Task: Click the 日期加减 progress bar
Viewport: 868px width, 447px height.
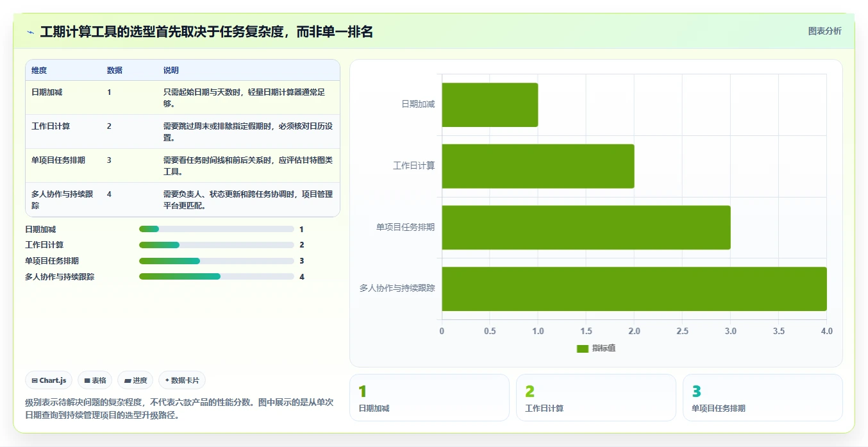Action: pos(216,229)
